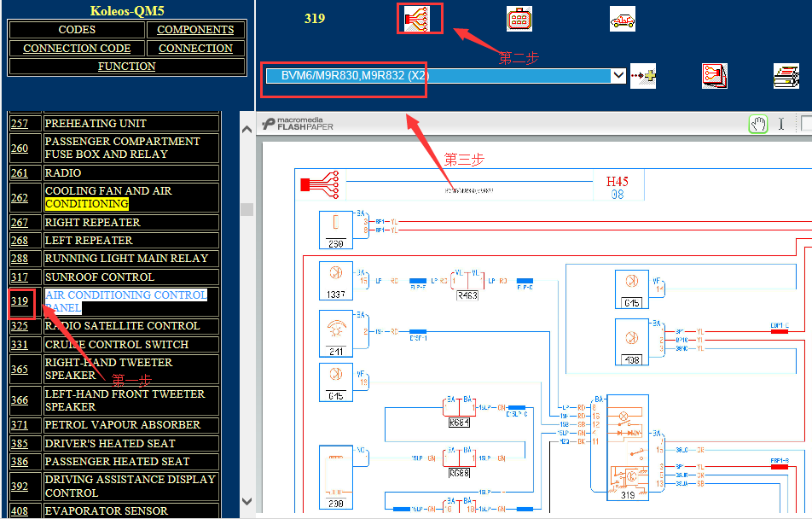Image resolution: width=812 pixels, height=519 pixels.
Task: Open the CONNECTION tab
Action: pyautogui.click(x=195, y=48)
